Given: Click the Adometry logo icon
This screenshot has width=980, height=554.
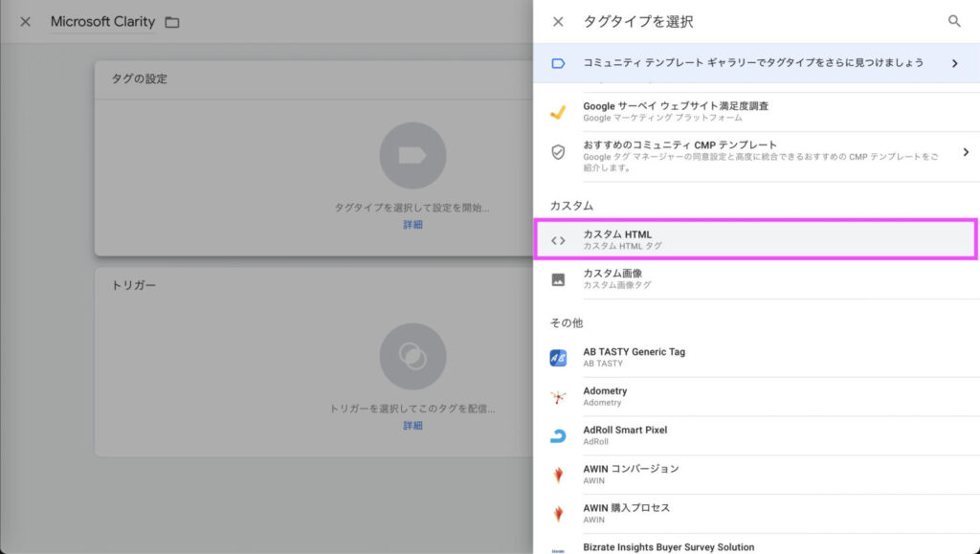Looking at the screenshot, I should 558,397.
